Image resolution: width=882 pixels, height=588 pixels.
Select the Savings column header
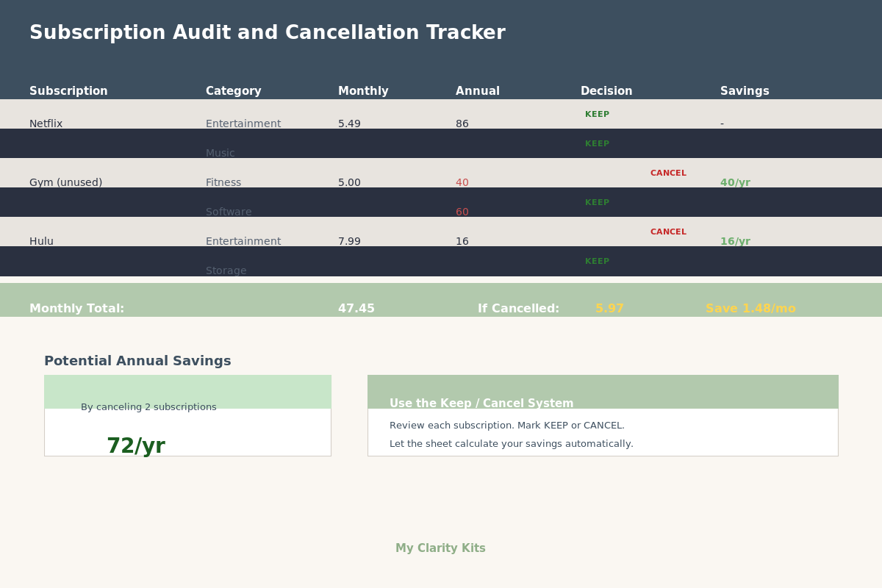point(745,91)
